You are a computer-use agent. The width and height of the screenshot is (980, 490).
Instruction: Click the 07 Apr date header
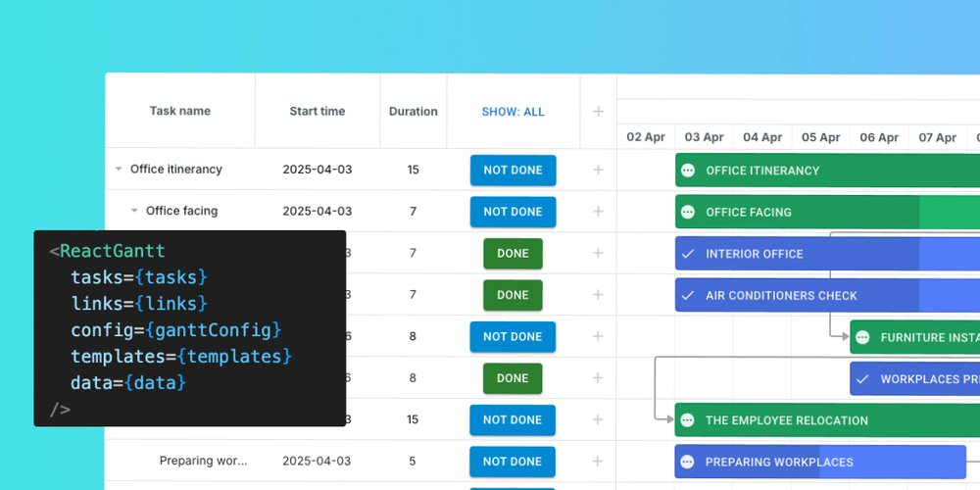pos(938,137)
